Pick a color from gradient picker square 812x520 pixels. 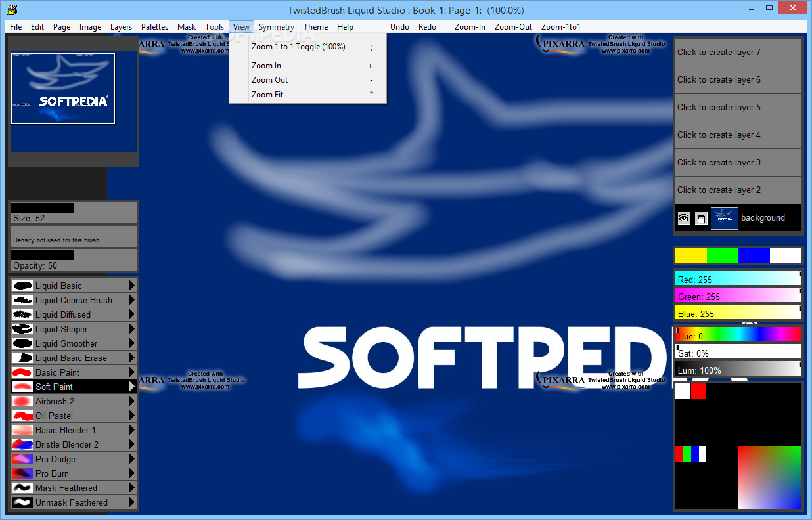(770, 478)
